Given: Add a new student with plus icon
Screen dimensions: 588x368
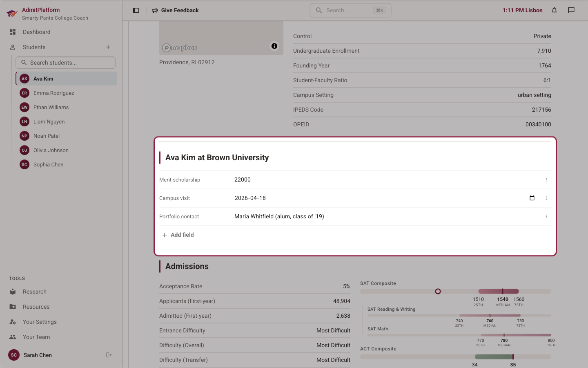Looking at the screenshot, I should pos(108,47).
